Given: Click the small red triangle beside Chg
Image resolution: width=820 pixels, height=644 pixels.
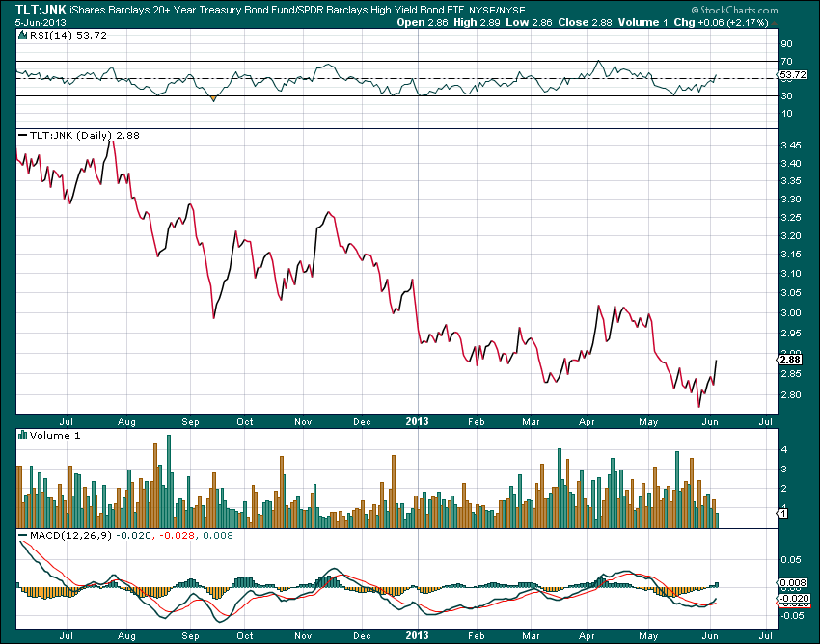Looking at the screenshot, I should (774, 23).
